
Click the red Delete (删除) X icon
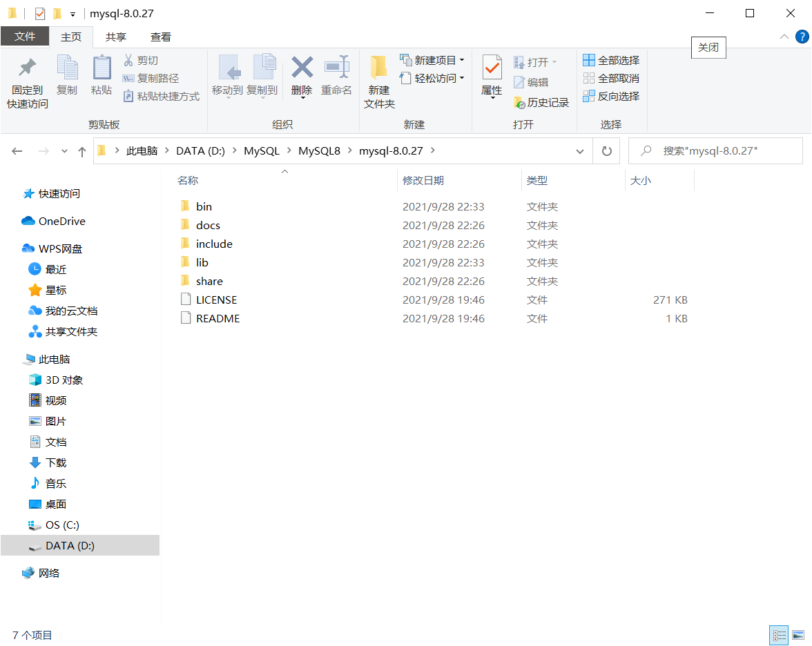(x=302, y=68)
